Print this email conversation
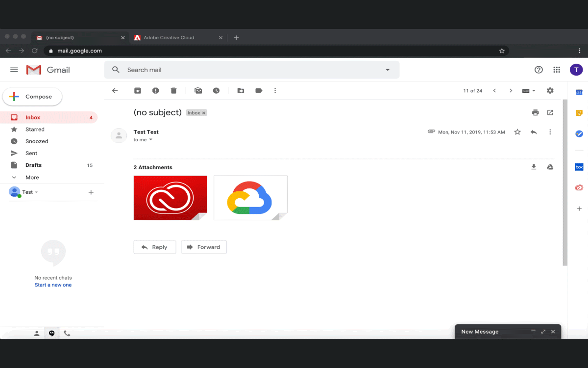The image size is (588, 368). click(535, 112)
